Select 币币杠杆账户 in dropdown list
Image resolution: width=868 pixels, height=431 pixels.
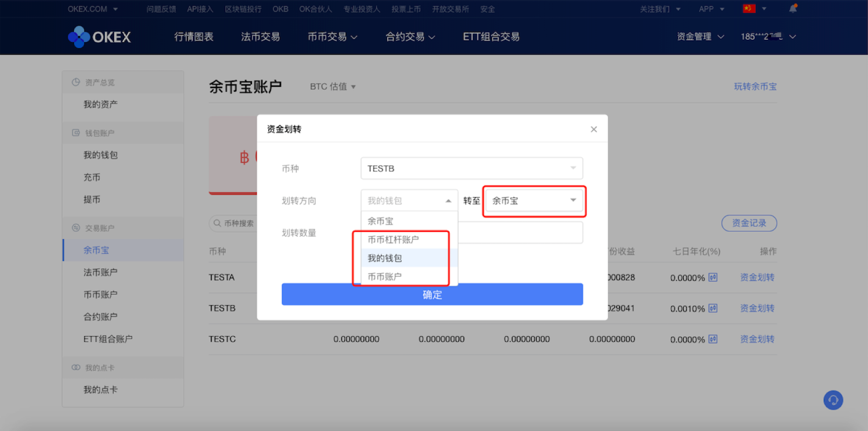[x=409, y=239]
